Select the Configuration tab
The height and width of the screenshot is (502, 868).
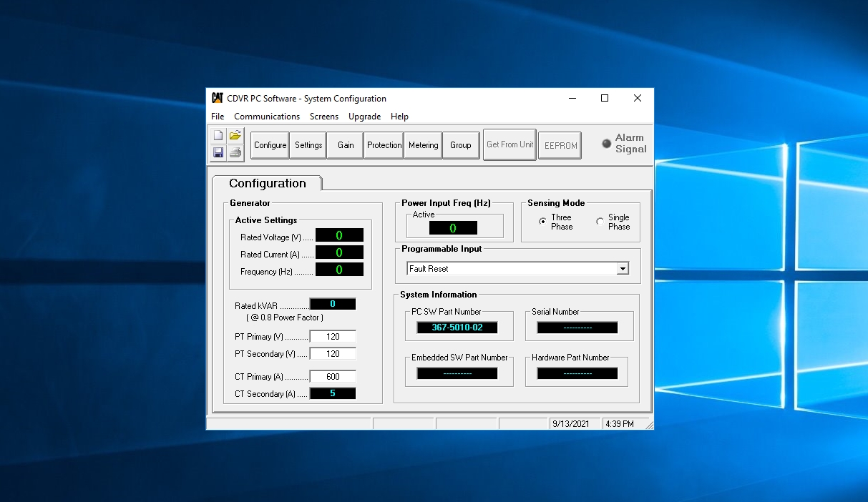point(266,183)
